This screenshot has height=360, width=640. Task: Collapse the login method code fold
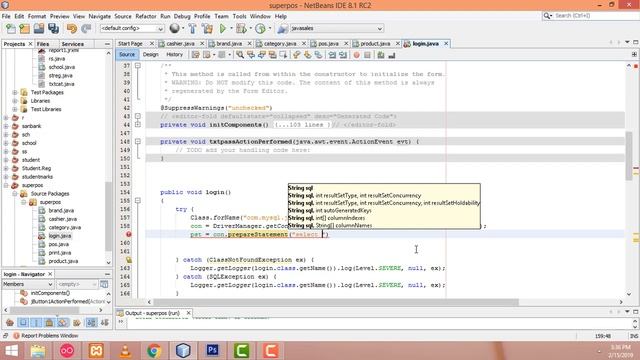[138, 200]
